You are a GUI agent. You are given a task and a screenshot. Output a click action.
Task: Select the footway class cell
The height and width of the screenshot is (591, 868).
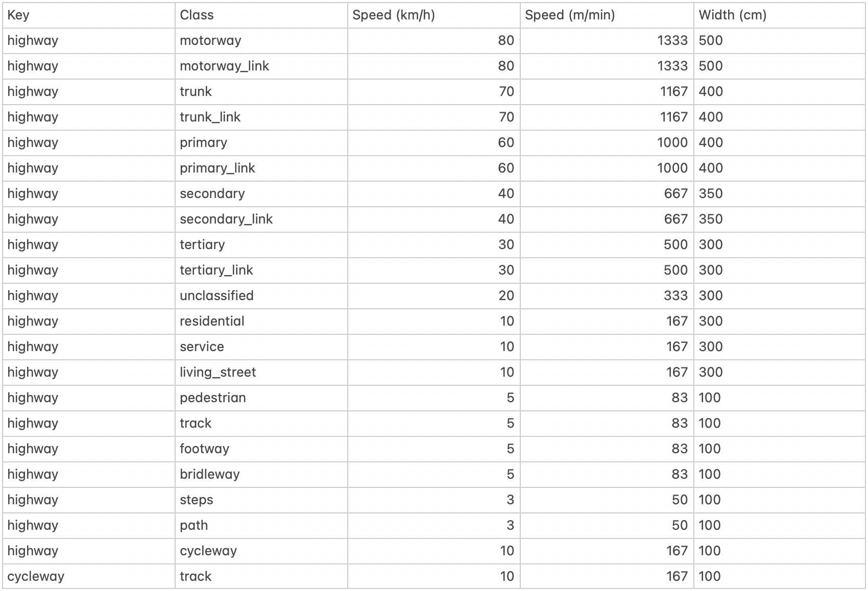pyautogui.click(x=204, y=449)
